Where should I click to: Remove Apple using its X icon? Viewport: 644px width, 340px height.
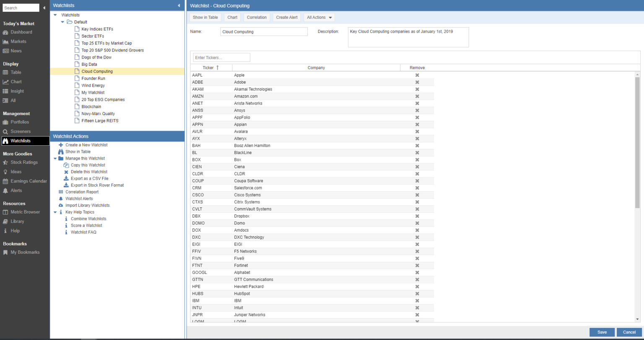[417, 75]
